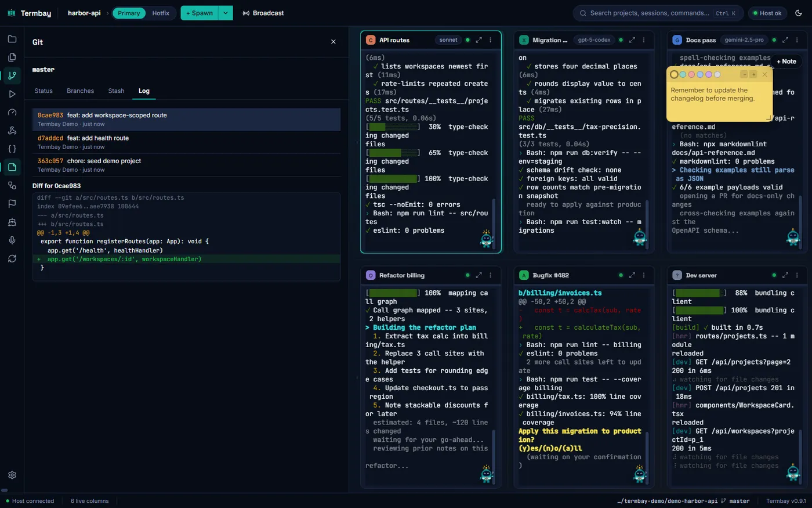Open the speedometer gauge sidebar icon
The image size is (812, 508).
pos(12,112)
